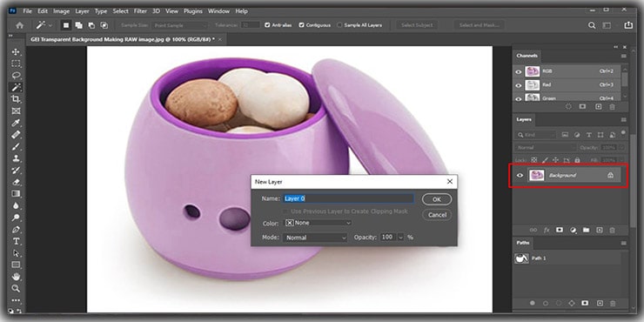The height and width of the screenshot is (322, 644).
Task: Select the Rectangle shape tool
Action: click(16, 265)
